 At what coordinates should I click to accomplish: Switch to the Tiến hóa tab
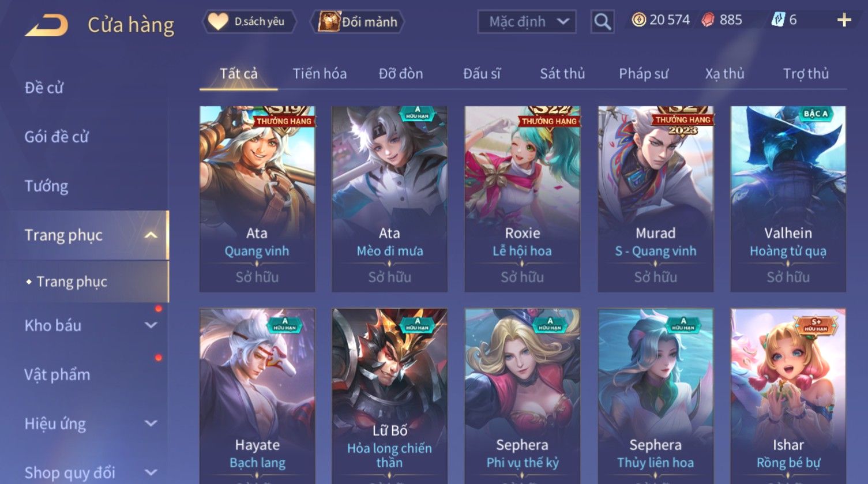[320, 74]
